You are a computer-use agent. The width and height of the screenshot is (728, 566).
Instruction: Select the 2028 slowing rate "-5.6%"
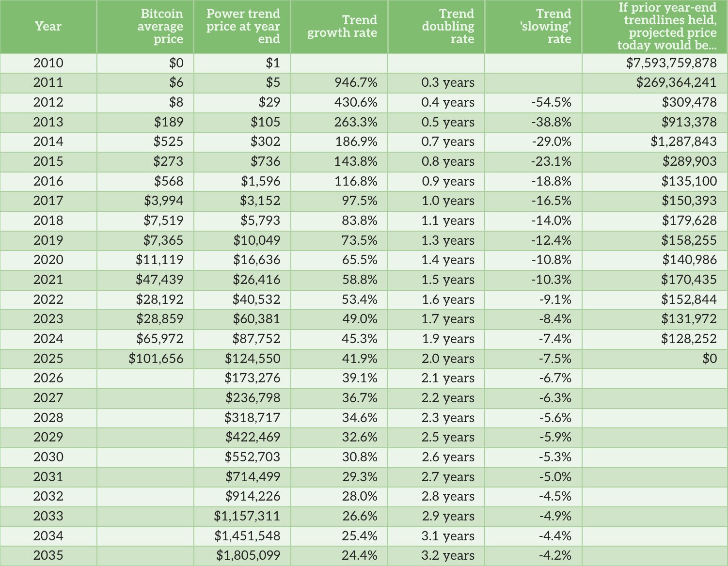555,418
